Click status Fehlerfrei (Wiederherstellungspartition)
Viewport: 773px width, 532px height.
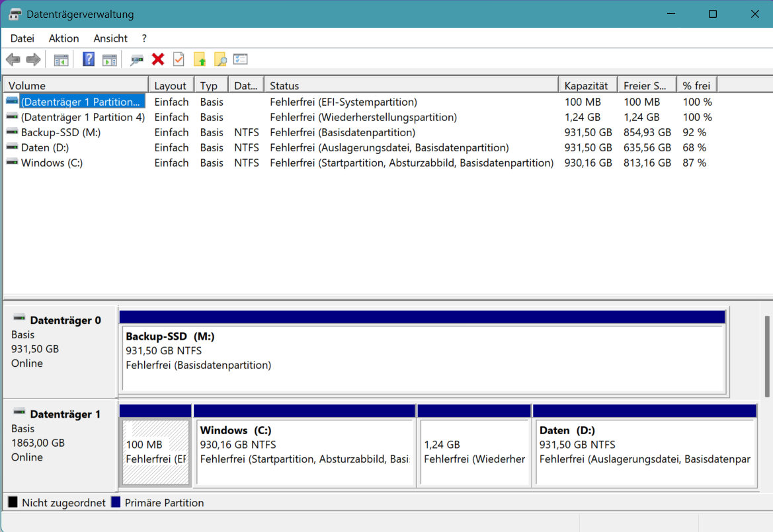[363, 117]
